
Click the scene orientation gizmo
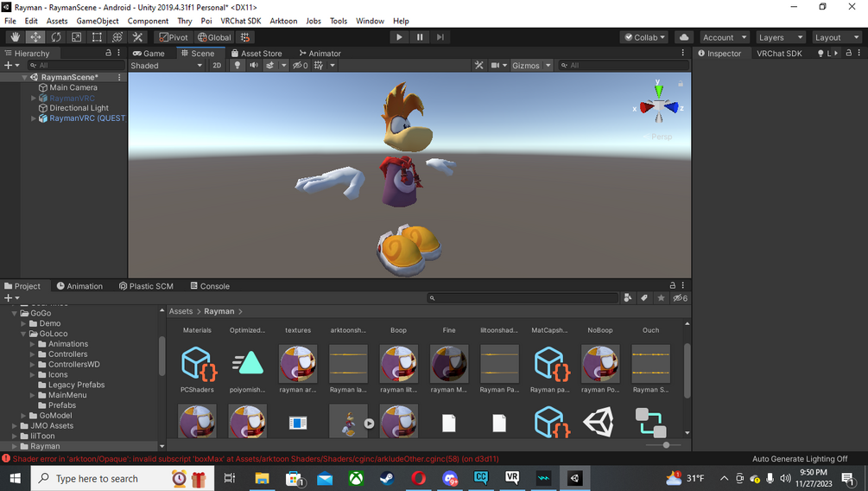click(x=659, y=105)
